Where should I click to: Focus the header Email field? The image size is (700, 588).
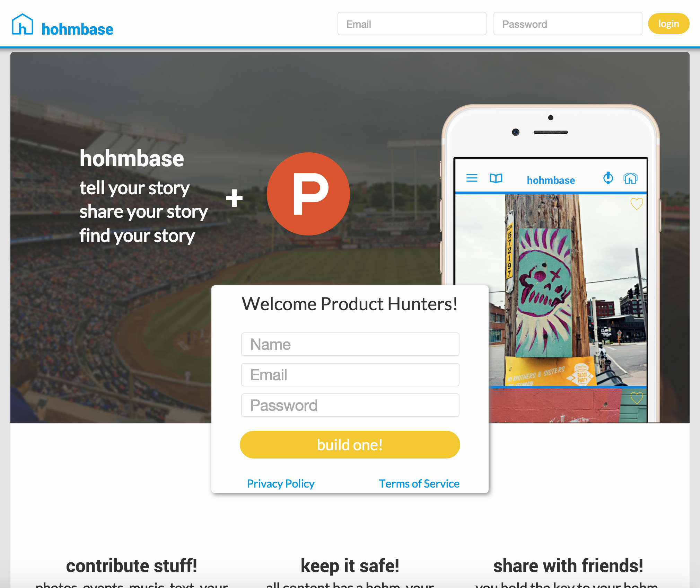pyautogui.click(x=412, y=24)
